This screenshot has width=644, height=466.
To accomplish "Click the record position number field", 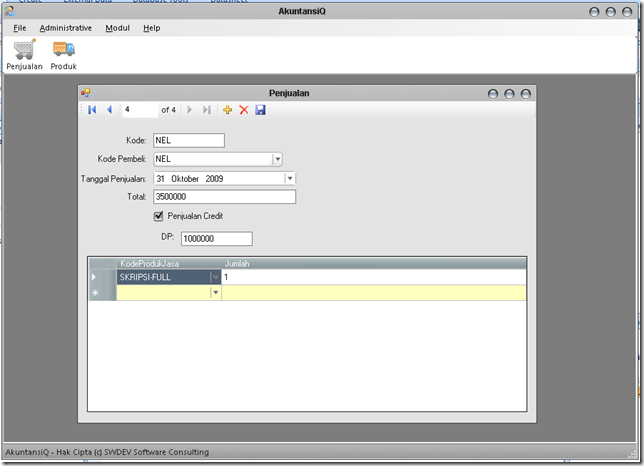I will pos(140,110).
